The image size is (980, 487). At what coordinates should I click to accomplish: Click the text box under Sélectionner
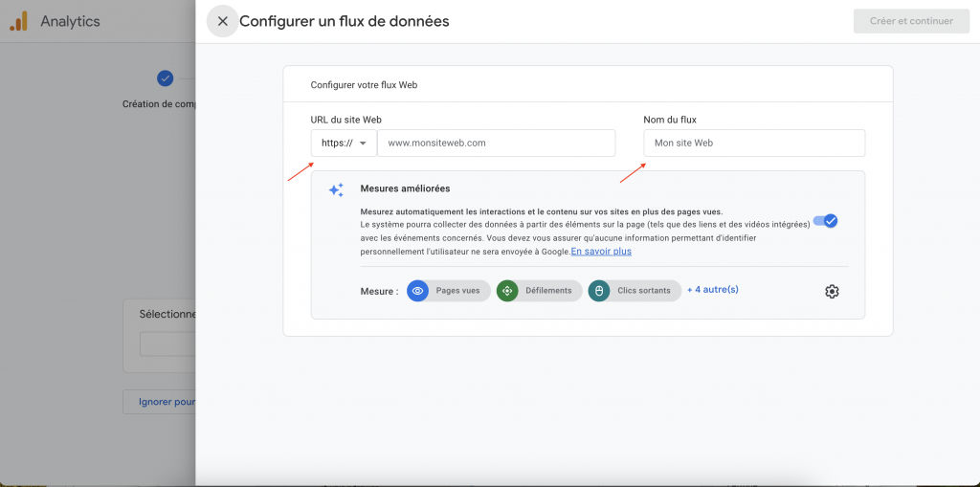(167, 344)
